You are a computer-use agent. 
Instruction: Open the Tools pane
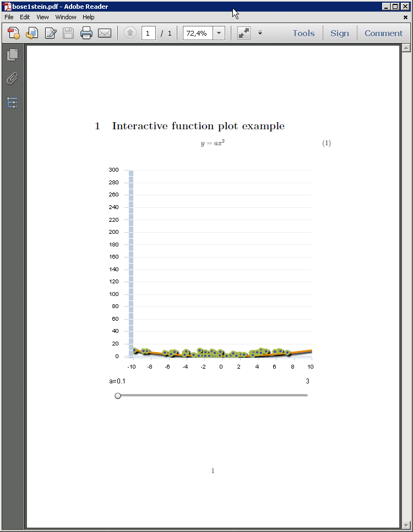303,33
